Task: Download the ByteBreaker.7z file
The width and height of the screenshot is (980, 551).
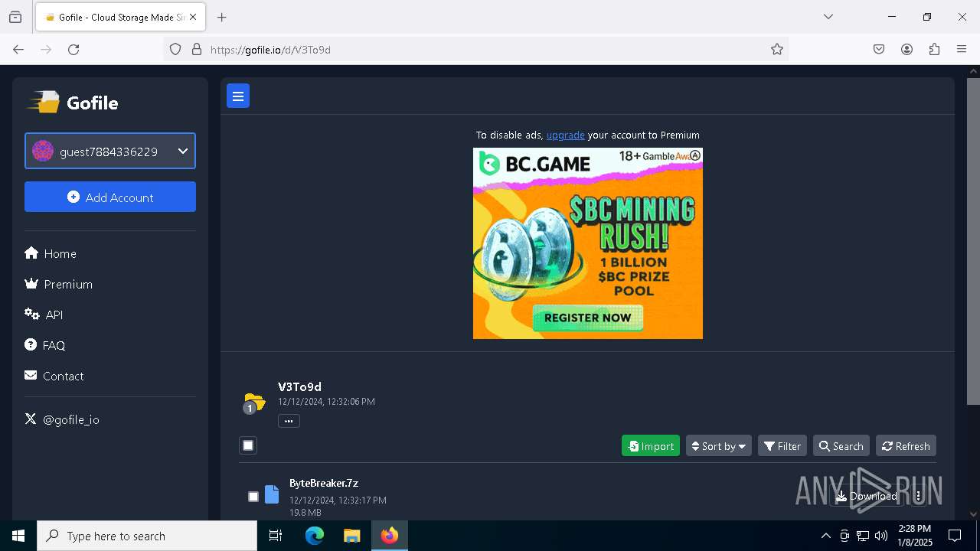Action: click(x=866, y=496)
